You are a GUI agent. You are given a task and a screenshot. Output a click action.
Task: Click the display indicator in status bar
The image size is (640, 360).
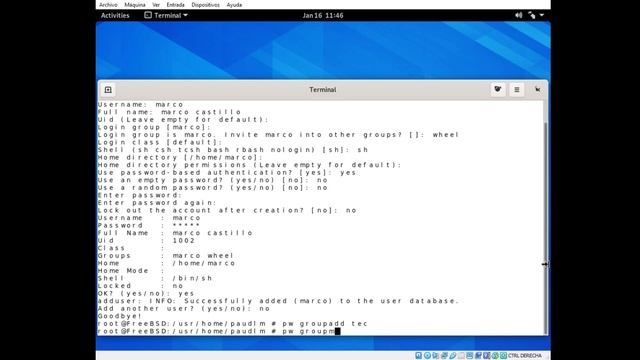tap(469, 356)
